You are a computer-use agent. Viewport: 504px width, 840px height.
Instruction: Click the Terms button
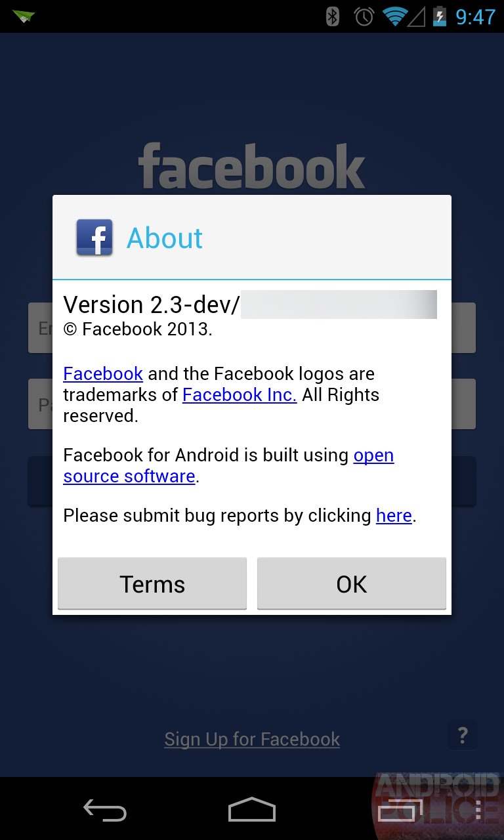tap(152, 583)
